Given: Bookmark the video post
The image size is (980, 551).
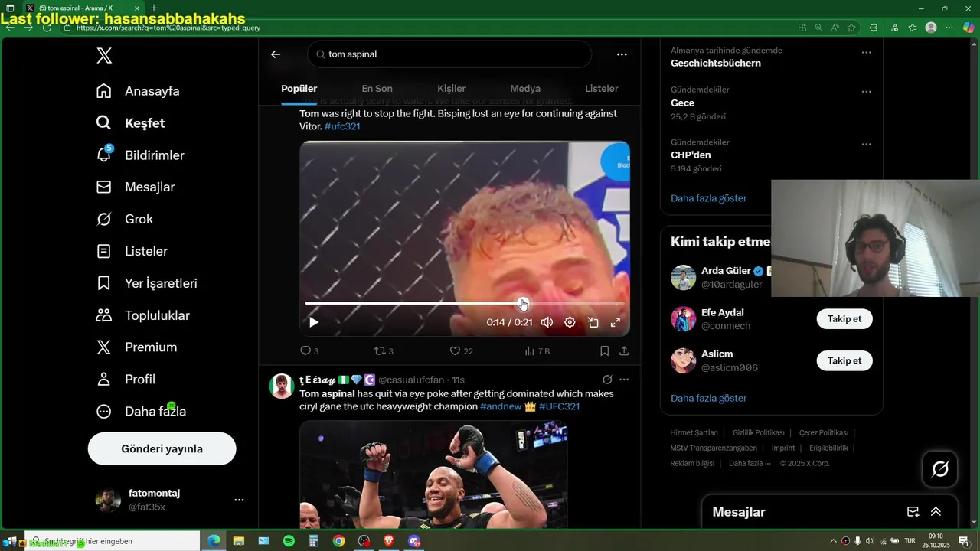Looking at the screenshot, I should 604,351.
